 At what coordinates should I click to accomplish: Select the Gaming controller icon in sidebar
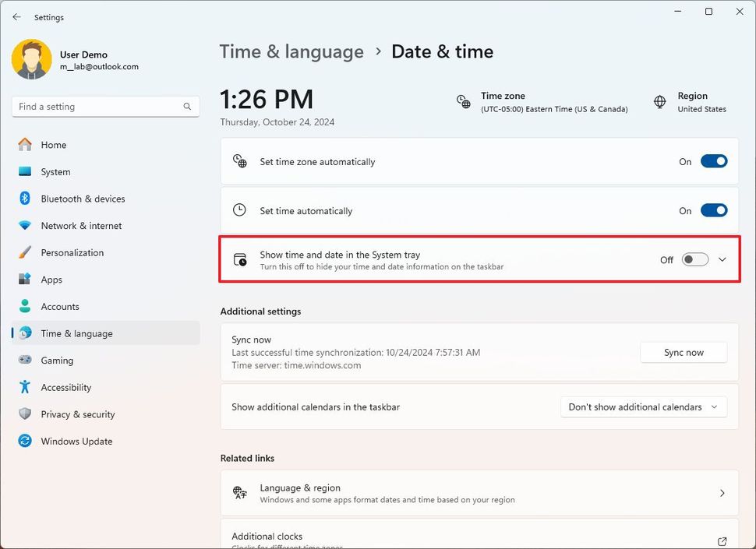tap(24, 360)
